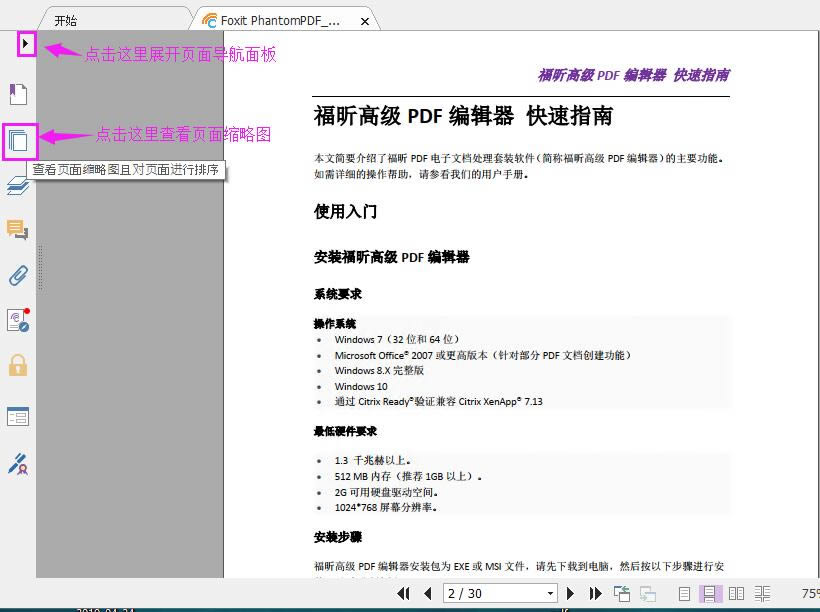Close the Foxit PhantomPDF tab
820x612 pixels.
(365, 21)
